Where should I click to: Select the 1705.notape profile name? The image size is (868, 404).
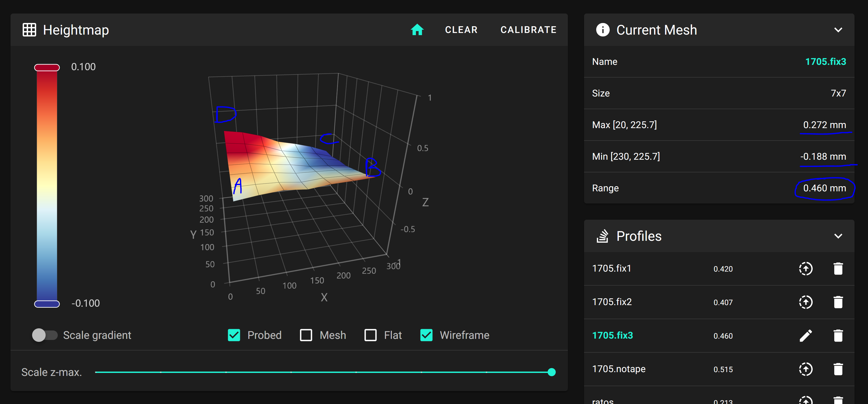(619, 369)
